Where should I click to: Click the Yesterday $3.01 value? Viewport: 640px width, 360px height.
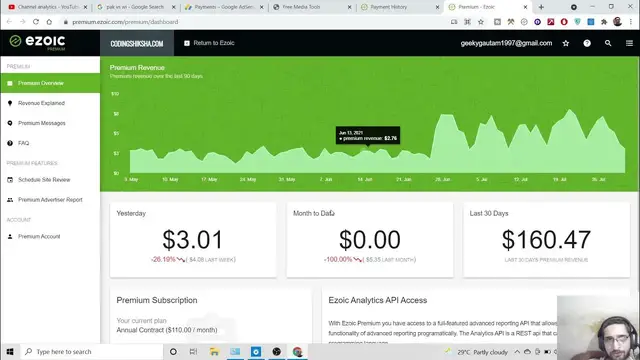pos(193,240)
